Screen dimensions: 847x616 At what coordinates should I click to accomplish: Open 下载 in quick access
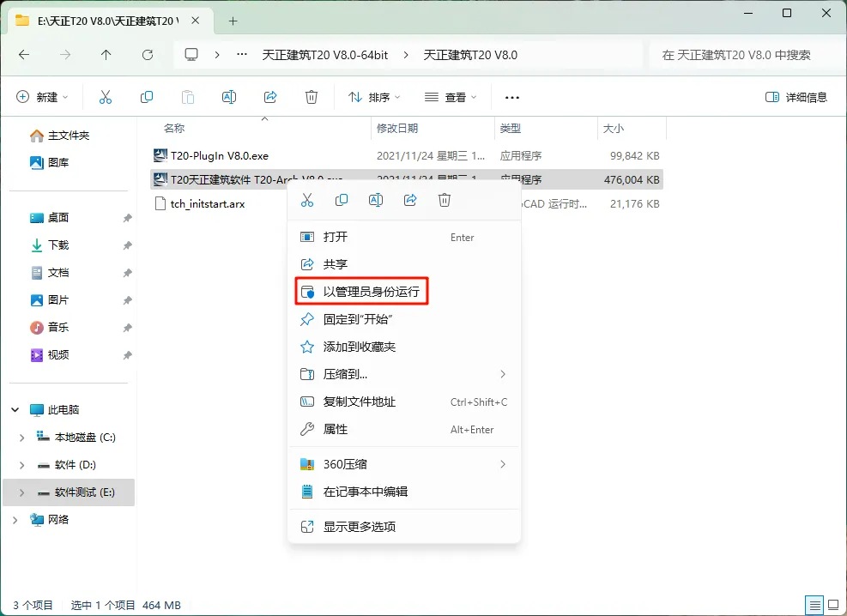tap(49, 245)
